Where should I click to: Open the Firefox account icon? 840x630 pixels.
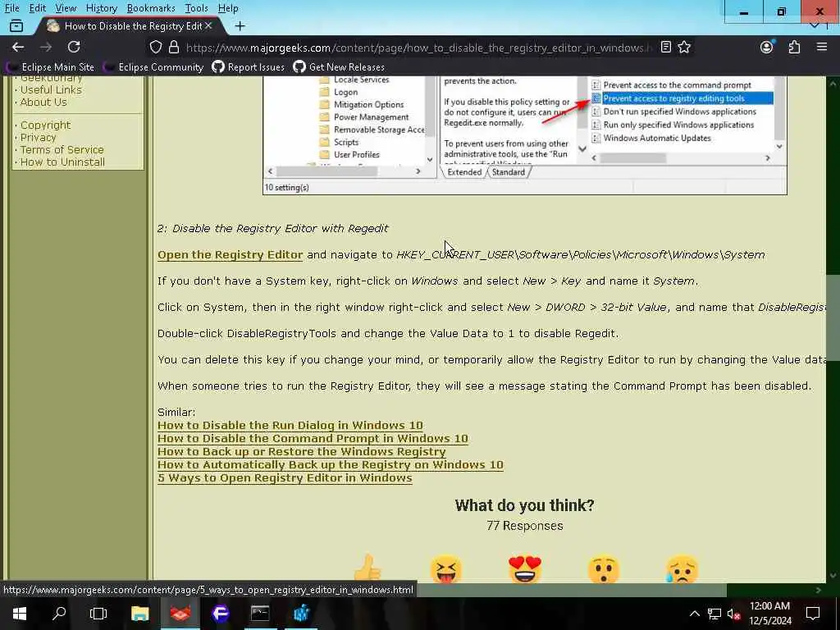point(767,47)
